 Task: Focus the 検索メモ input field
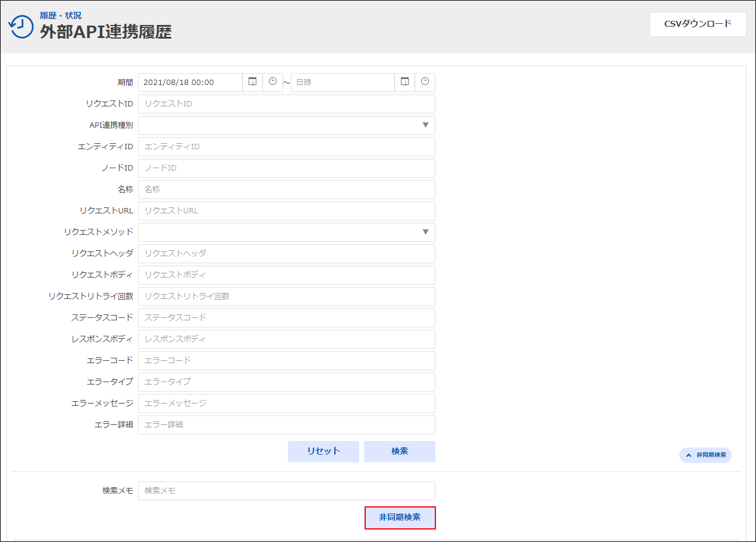(x=287, y=491)
